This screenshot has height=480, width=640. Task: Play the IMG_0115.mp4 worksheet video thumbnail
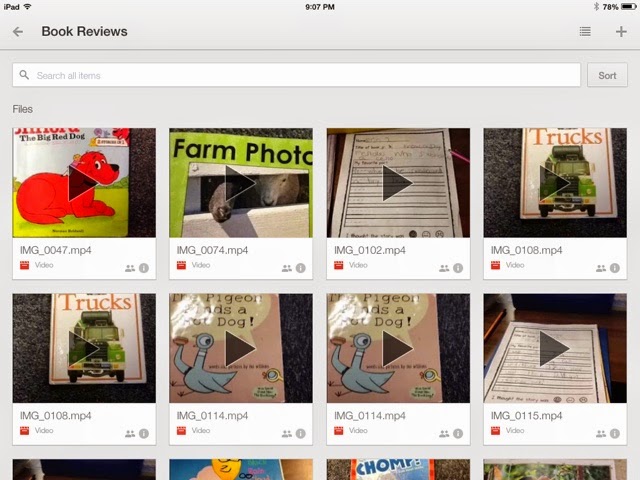point(555,348)
